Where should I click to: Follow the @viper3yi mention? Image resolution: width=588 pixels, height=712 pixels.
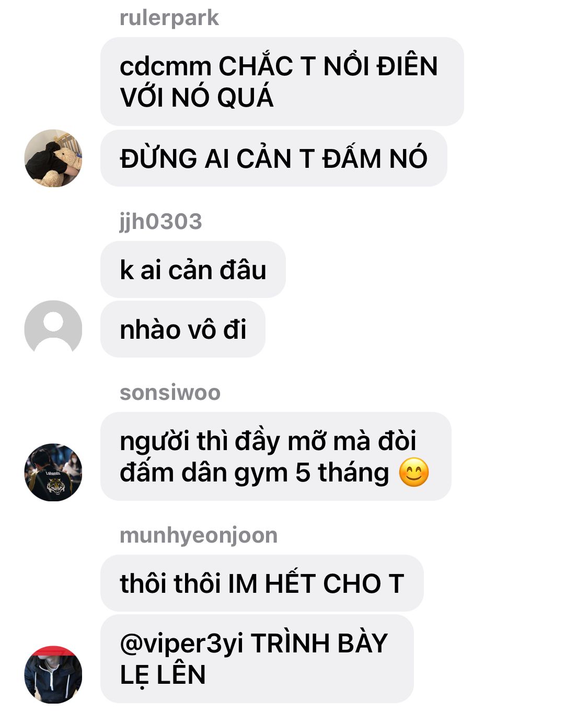(181, 644)
